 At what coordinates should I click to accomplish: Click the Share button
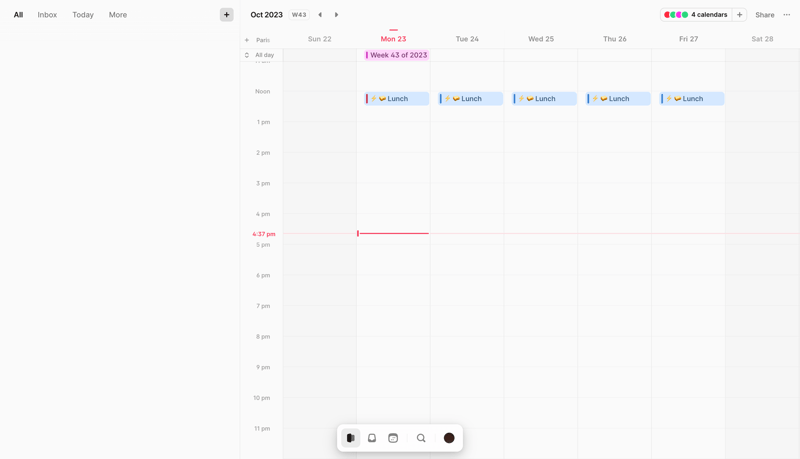(x=765, y=15)
